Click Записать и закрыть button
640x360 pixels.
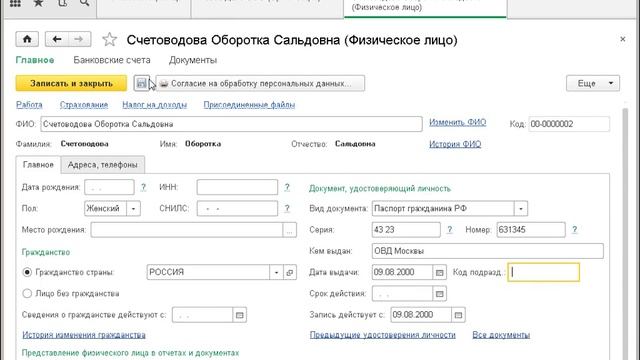coord(71,83)
